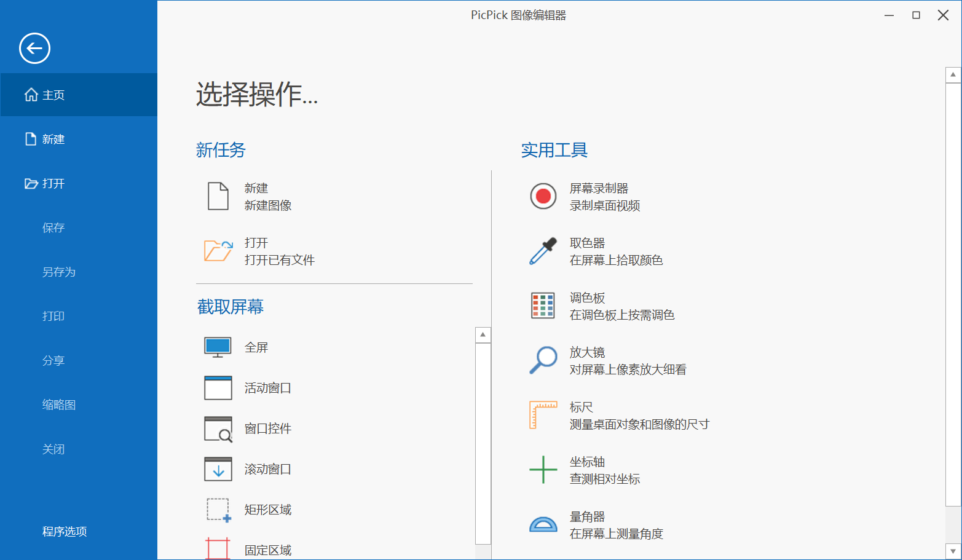Screen dimensions: 962x560
Task: Click the home icon beside 主页
Action: [x=31, y=95]
